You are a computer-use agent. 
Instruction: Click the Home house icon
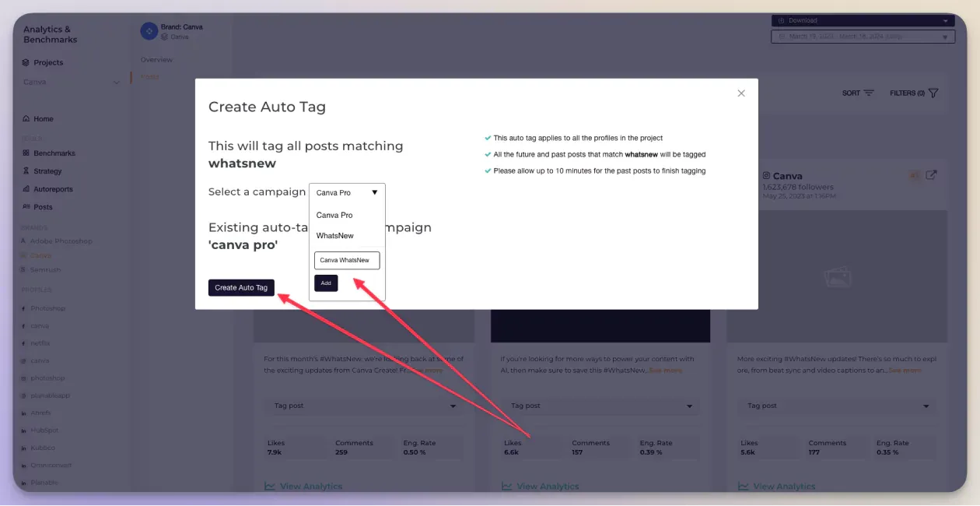[x=26, y=119]
